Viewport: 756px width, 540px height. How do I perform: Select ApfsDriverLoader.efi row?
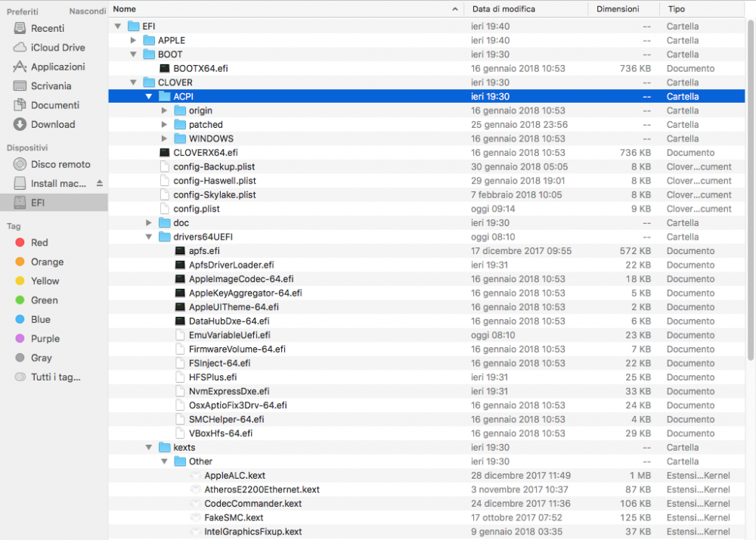426,265
